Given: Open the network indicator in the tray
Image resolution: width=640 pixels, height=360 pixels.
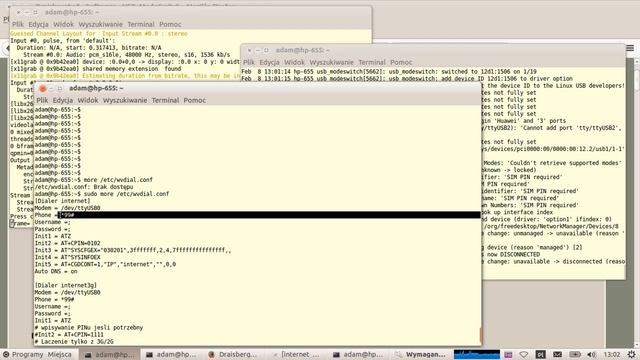Looking at the screenshot, I should click(x=524, y=355).
